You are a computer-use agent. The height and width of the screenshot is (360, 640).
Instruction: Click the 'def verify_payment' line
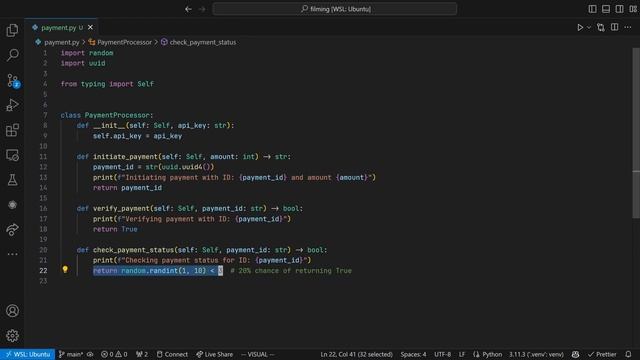(190, 209)
